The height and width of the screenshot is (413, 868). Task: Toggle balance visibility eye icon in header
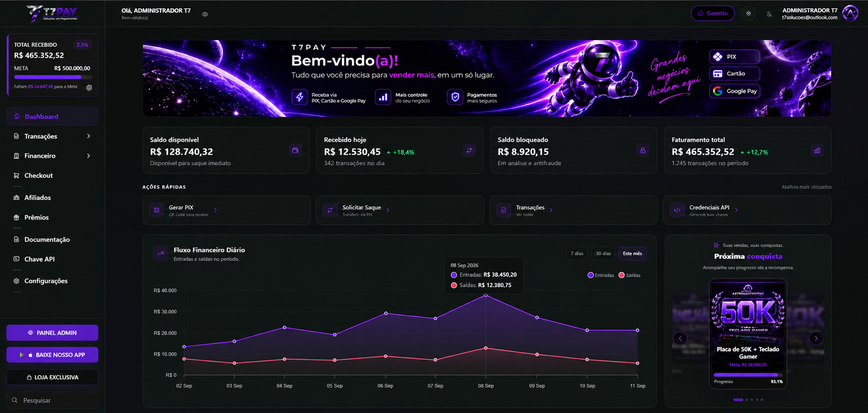point(205,15)
